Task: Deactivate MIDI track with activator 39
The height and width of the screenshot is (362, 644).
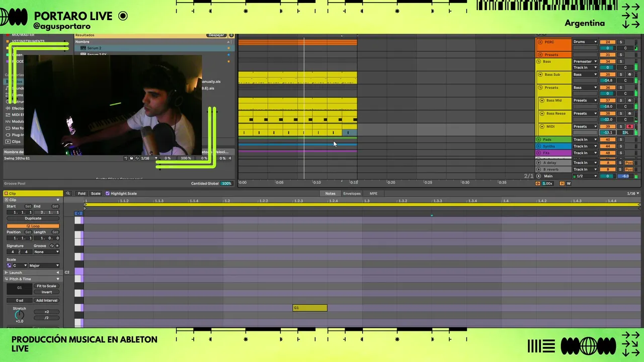Action: 608,127
